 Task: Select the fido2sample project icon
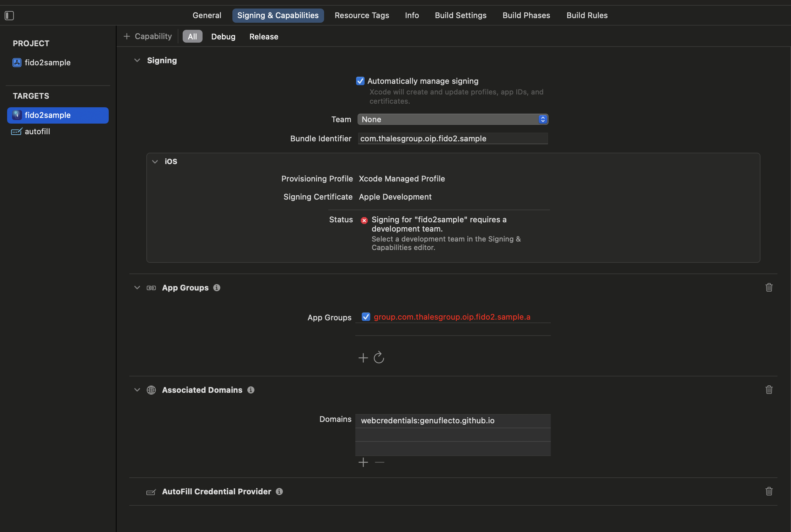[17, 63]
